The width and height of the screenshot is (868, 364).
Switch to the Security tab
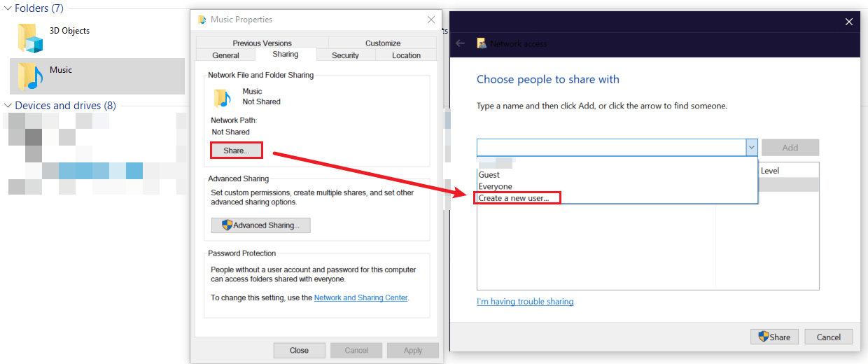(x=346, y=55)
